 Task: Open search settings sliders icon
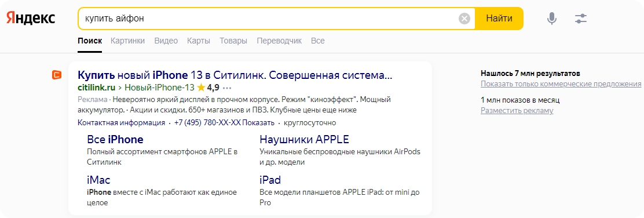coord(581,19)
